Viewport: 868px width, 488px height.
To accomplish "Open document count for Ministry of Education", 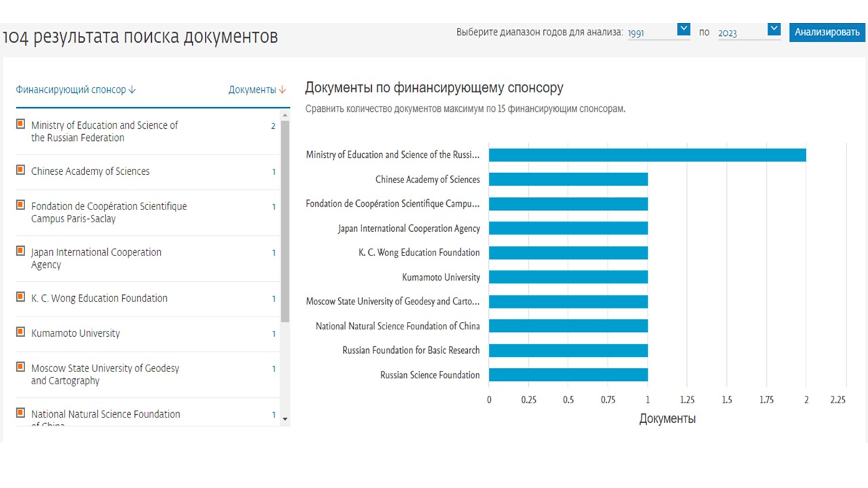I will pyautogui.click(x=273, y=126).
